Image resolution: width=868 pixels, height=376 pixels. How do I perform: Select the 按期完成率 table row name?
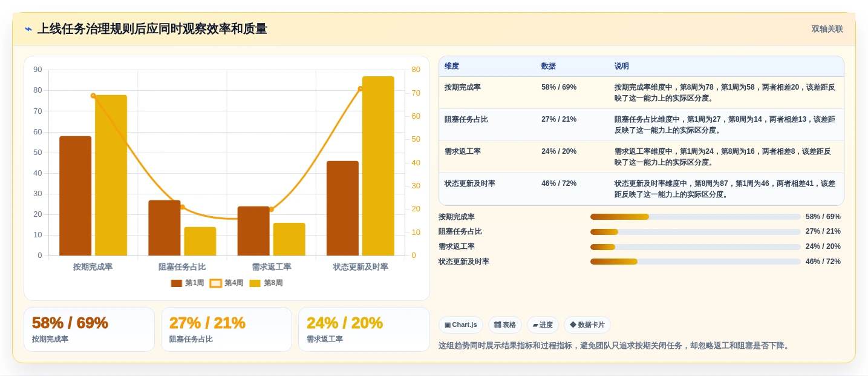[x=463, y=87]
